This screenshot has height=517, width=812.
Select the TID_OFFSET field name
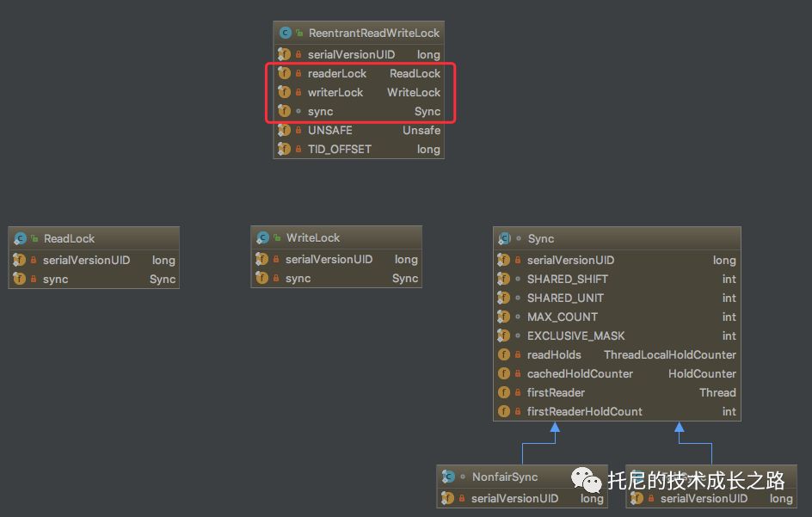point(339,149)
